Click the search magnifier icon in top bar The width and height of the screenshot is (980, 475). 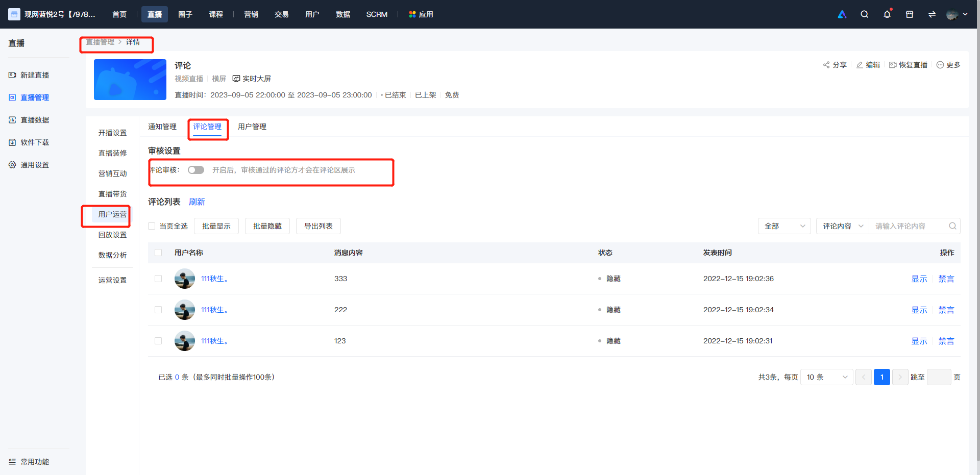click(864, 14)
